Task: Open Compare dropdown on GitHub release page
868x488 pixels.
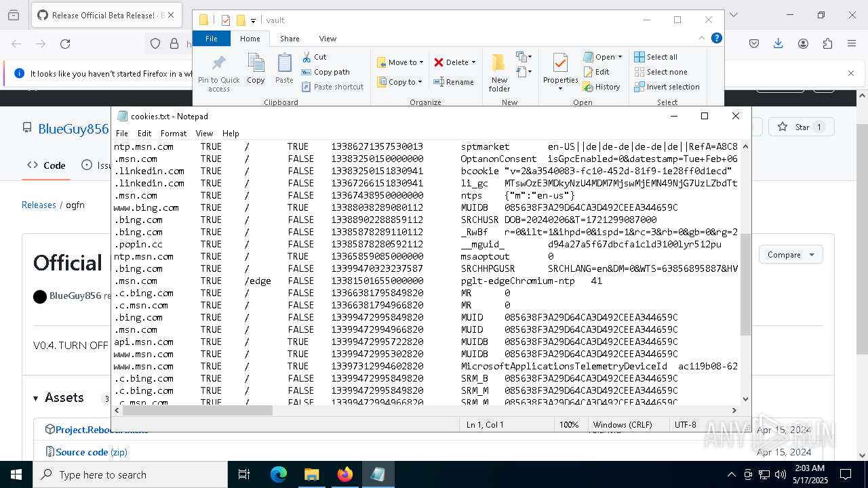Action: pos(791,255)
